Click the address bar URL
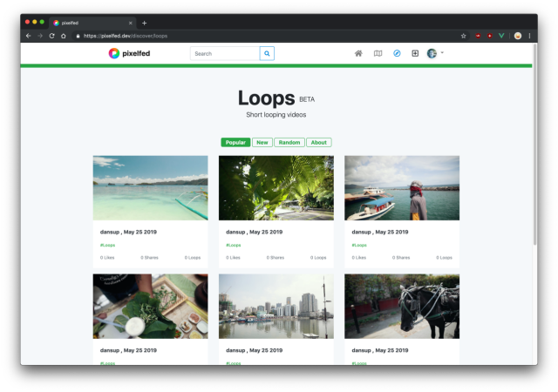The image size is (558, 392). tap(126, 36)
